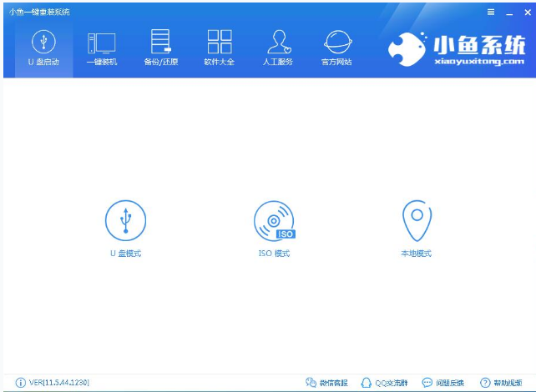Click the large USB circle icon
Screen dimensions: 536x392
[125, 220]
